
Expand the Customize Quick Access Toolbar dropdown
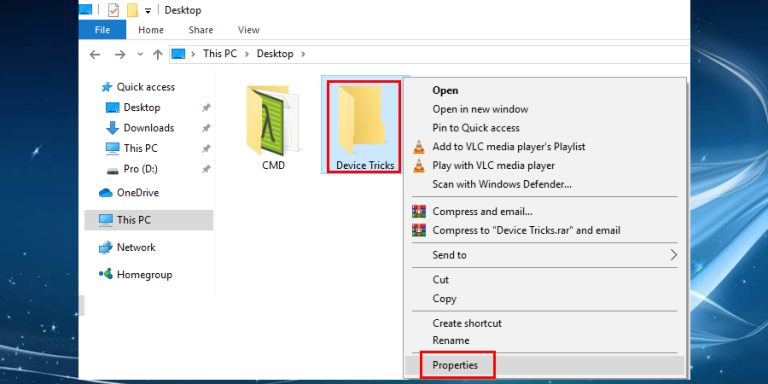click(148, 11)
